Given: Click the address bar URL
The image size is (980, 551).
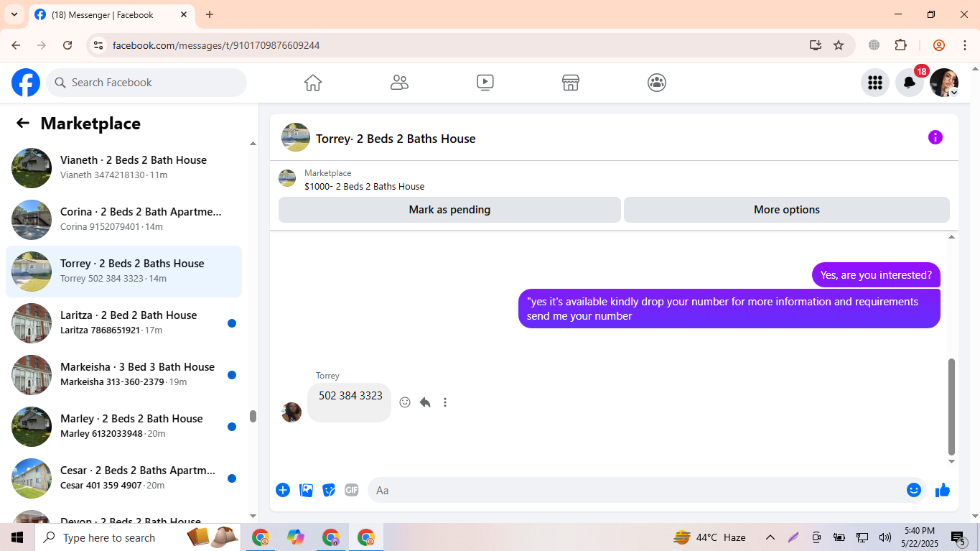Looking at the screenshot, I should click(216, 45).
